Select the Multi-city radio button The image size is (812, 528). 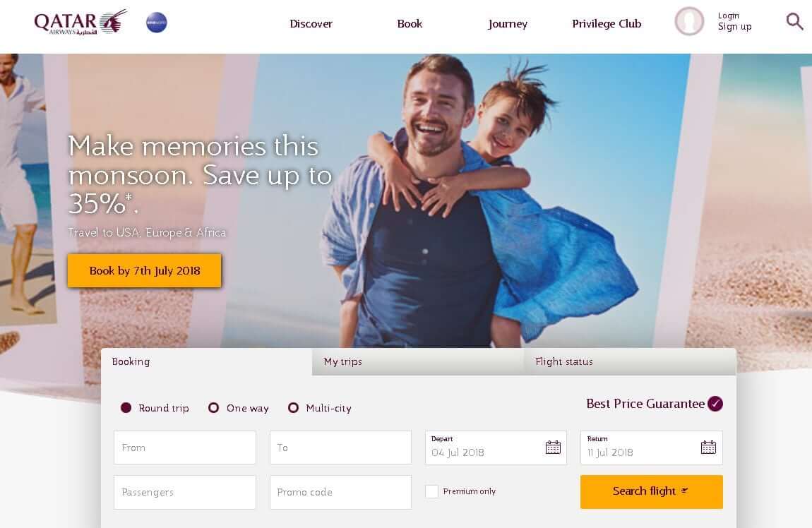[293, 408]
